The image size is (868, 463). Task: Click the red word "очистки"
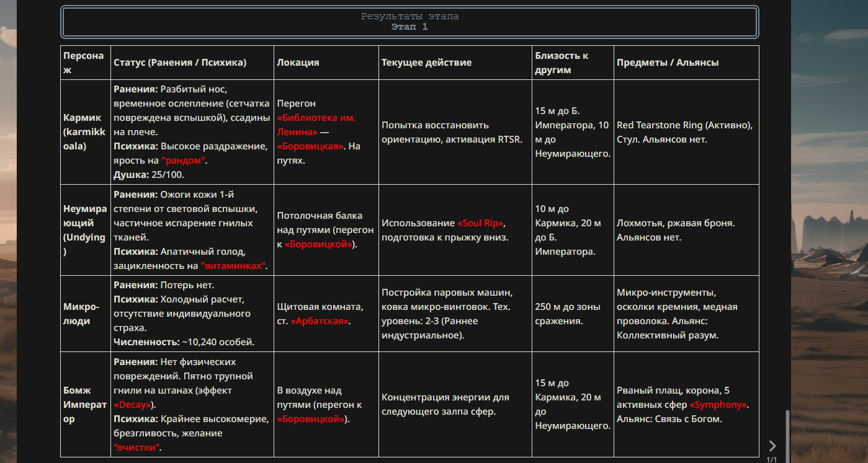[137, 448]
